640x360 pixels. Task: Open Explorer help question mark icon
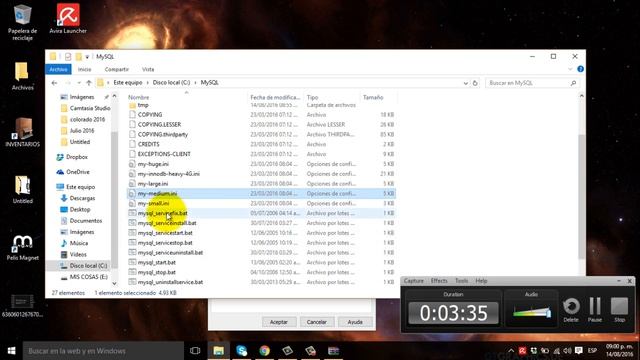coord(580,69)
